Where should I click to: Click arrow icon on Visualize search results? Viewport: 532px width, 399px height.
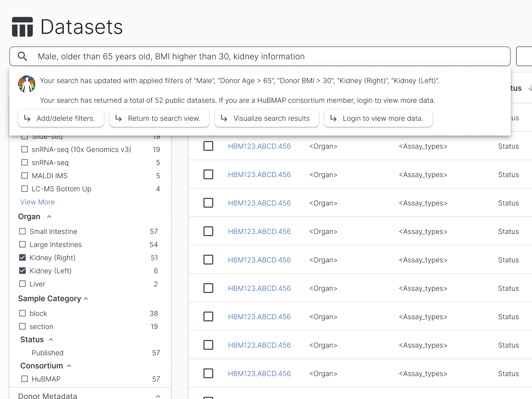pos(224,118)
